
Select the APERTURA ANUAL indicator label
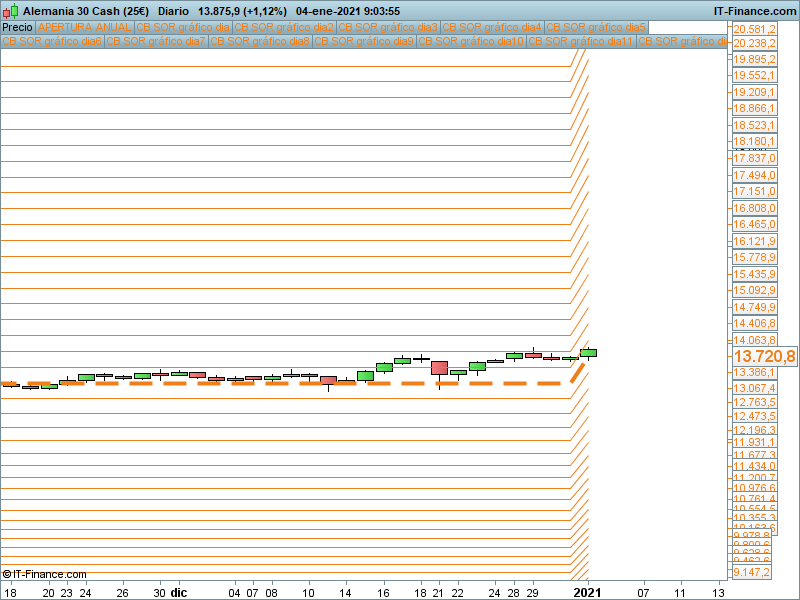84,27
